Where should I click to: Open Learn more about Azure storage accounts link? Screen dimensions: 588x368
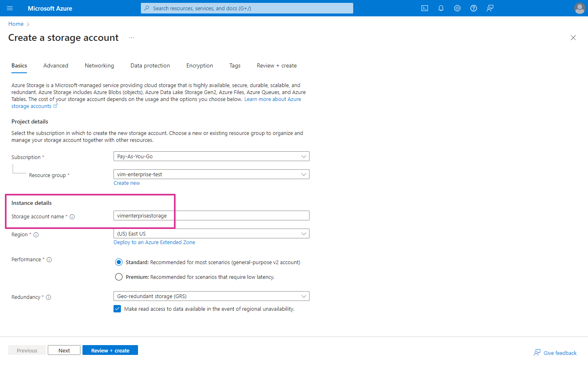click(x=272, y=99)
